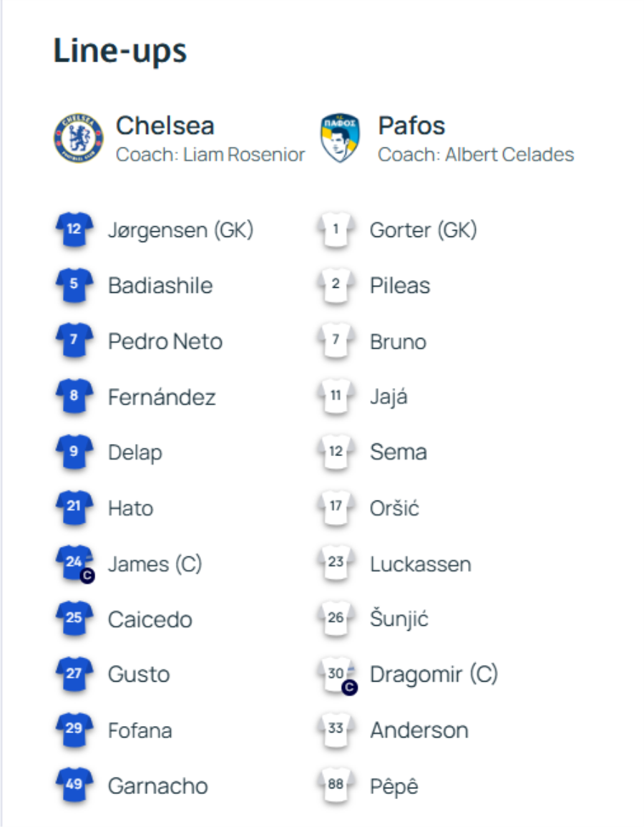This screenshot has width=644, height=827.
Task: Click coach name Albert Celades
Action: (509, 155)
